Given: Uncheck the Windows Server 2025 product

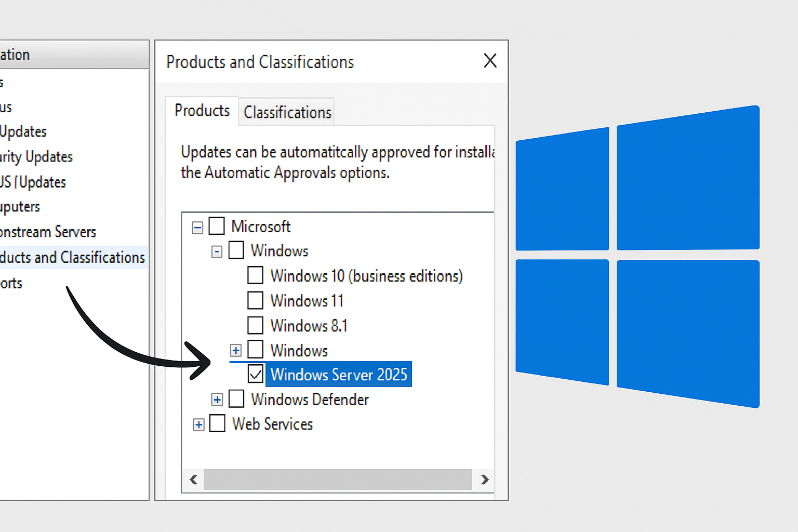Looking at the screenshot, I should tap(255, 374).
